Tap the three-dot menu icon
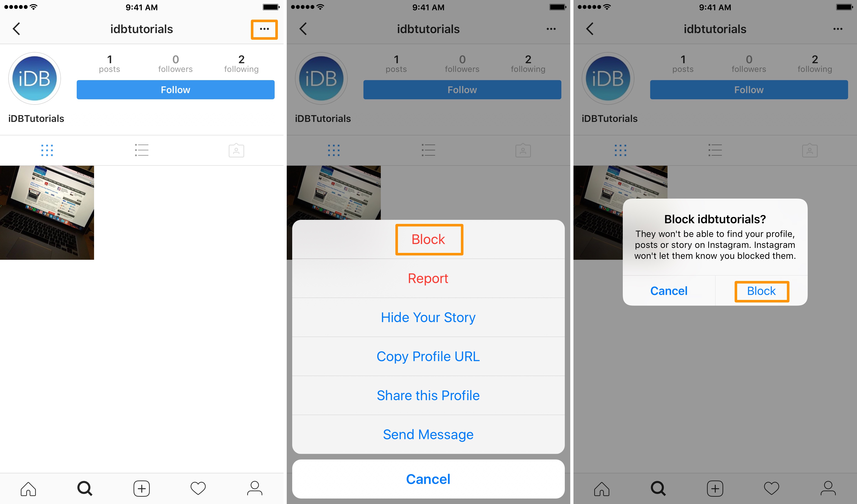The width and height of the screenshot is (857, 504). [265, 29]
